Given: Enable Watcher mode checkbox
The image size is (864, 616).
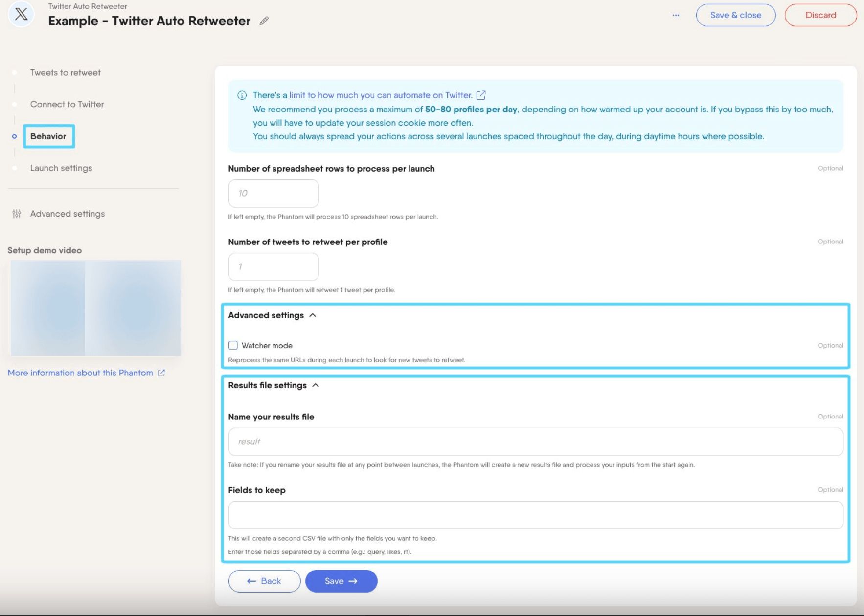Looking at the screenshot, I should (x=233, y=345).
